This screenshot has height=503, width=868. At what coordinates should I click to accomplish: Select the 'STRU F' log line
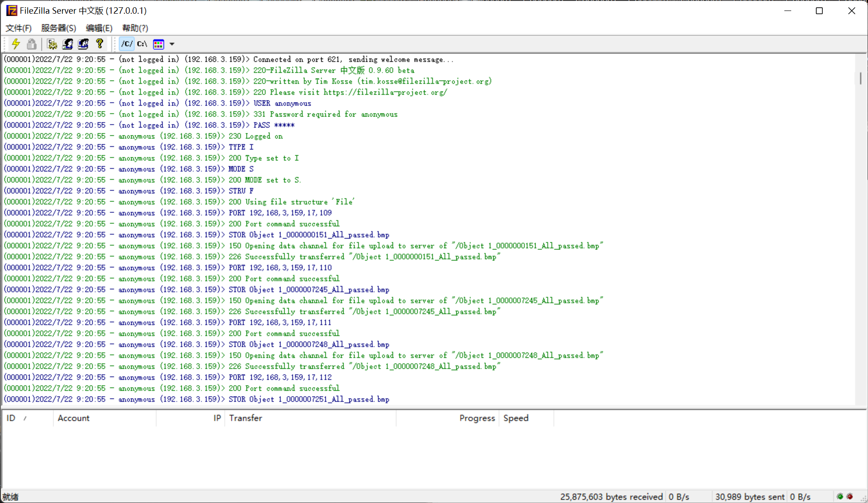(x=129, y=191)
